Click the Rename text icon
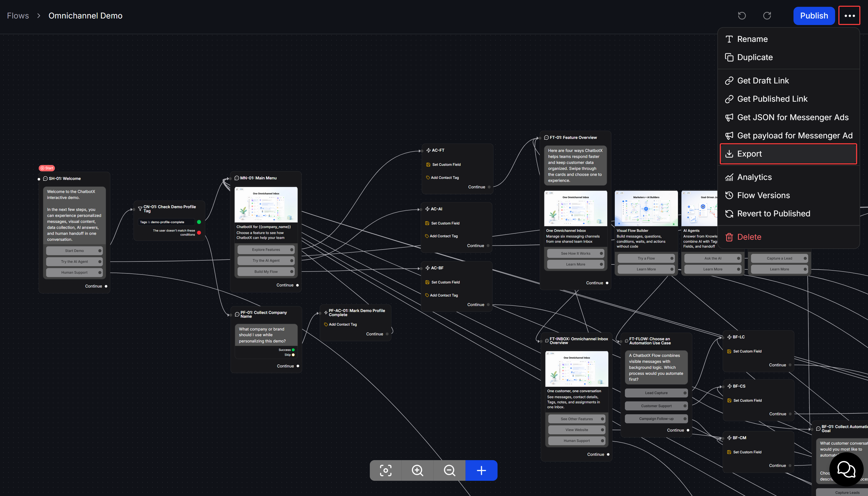 tap(729, 39)
